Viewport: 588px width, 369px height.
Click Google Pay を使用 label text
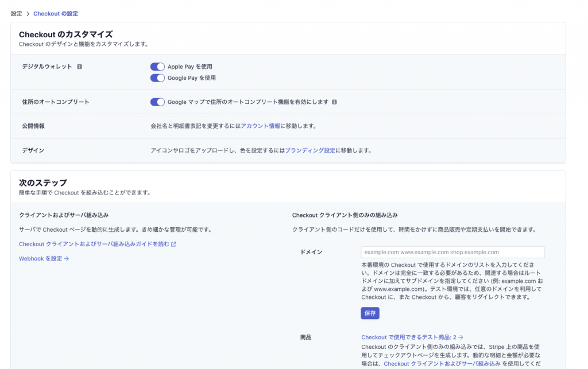(x=192, y=78)
